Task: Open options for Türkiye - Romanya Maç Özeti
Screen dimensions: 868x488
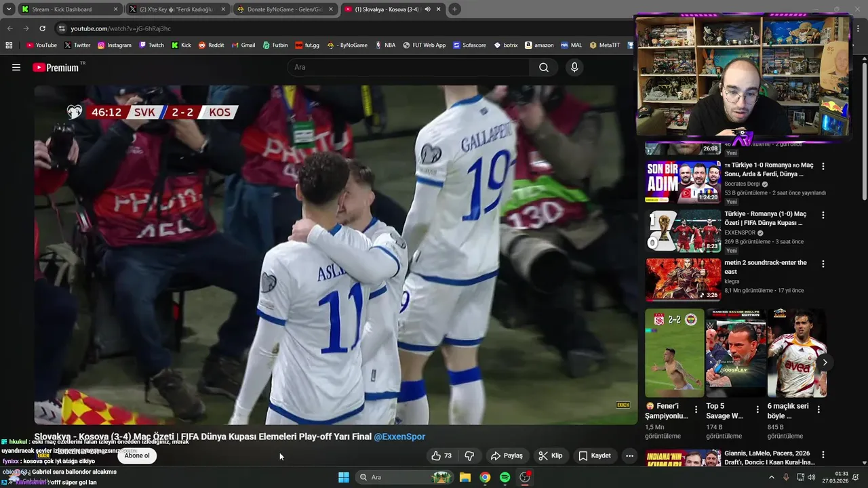Action: (823, 215)
